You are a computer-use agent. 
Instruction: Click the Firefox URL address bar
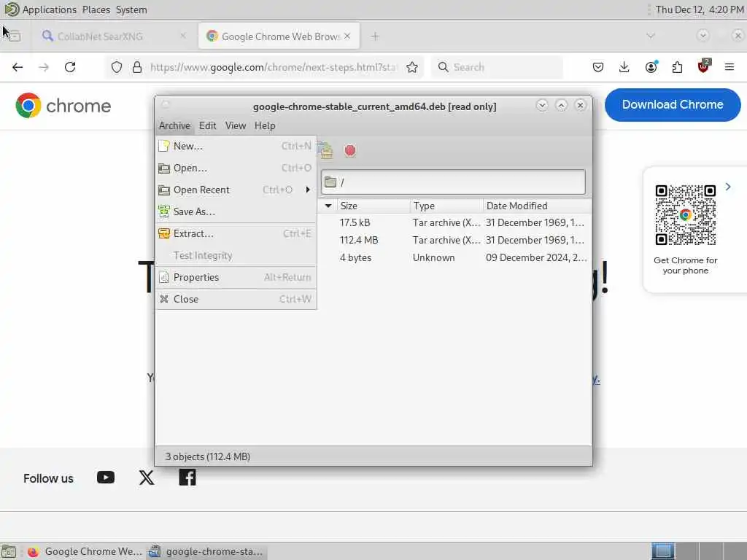(x=274, y=67)
